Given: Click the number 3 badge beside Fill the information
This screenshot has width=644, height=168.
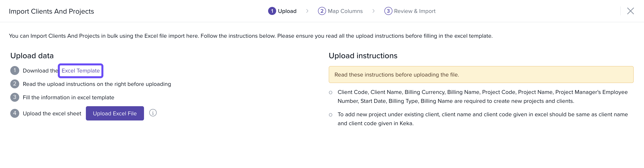Looking at the screenshot, I should 15,97.
